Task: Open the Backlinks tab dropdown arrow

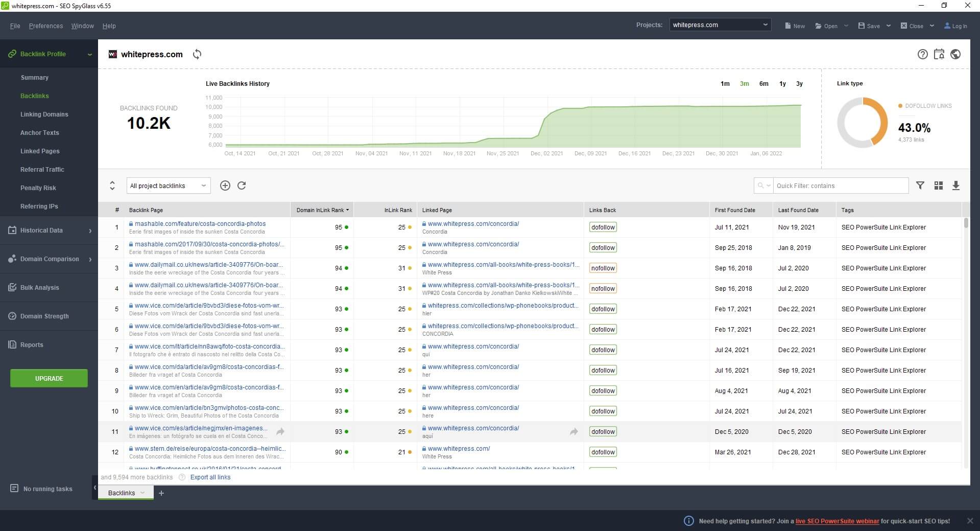Action: [142, 493]
